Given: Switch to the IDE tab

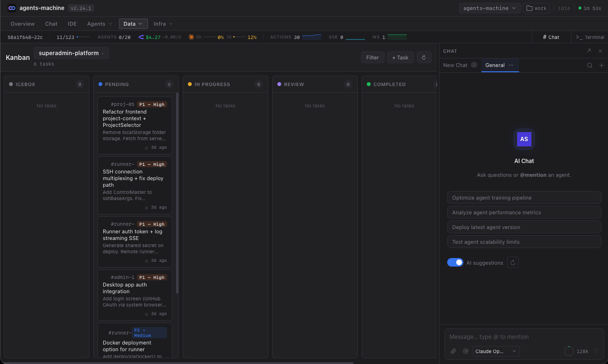Looking at the screenshot, I should tap(72, 24).
